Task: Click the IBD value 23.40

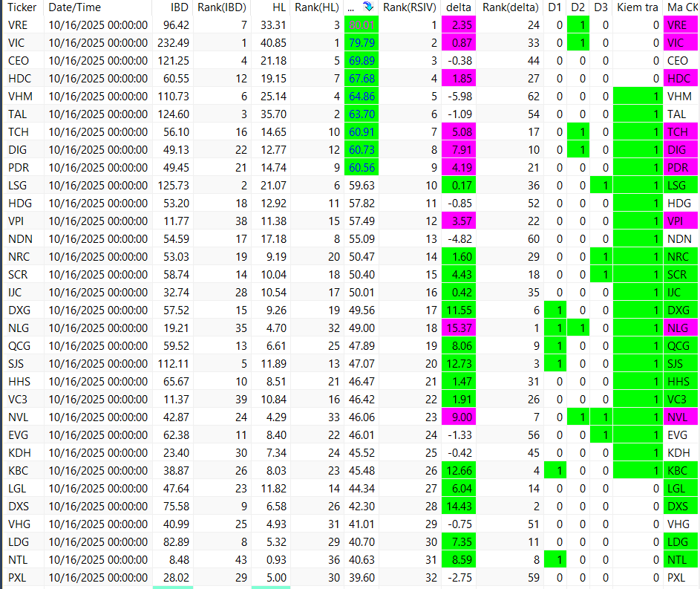Action: 176,453
